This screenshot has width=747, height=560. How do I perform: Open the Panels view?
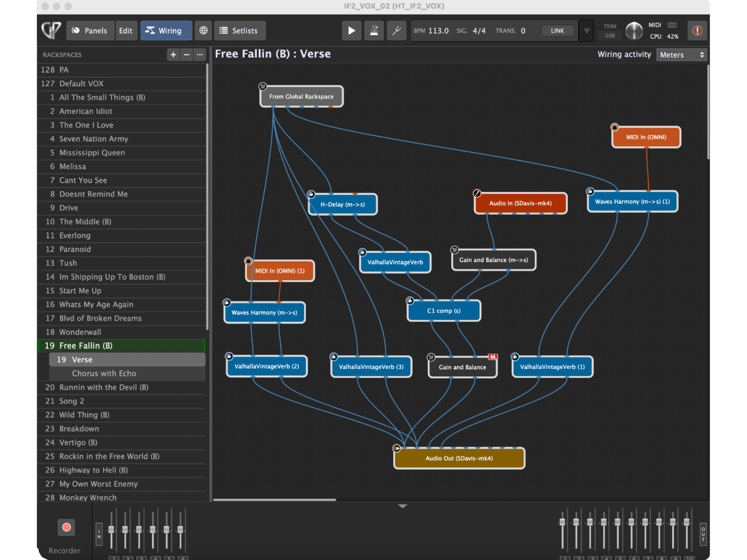(x=90, y=31)
